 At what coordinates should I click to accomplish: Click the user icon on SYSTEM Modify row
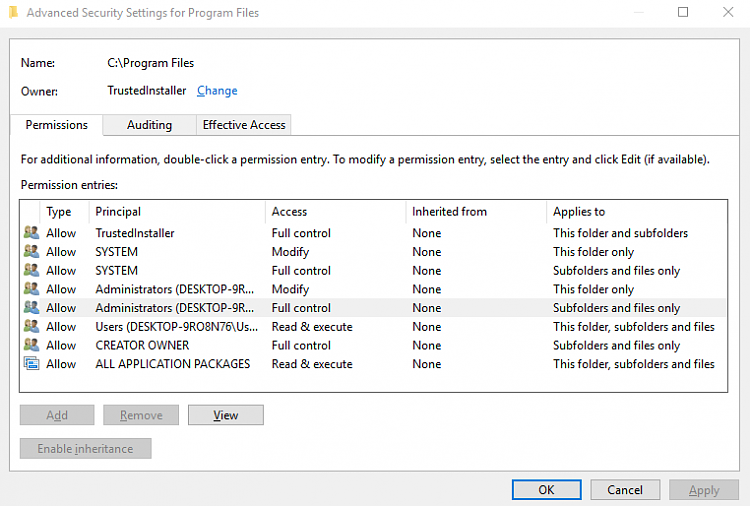(32, 252)
